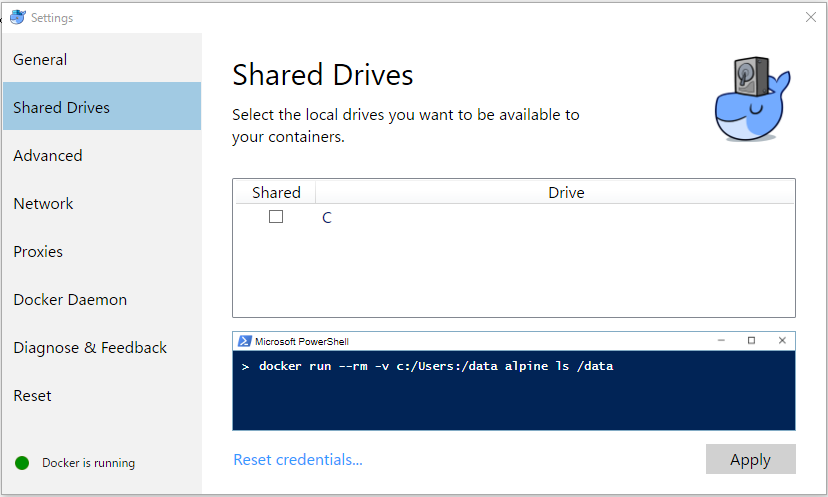This screenshot has height=497, width=828.
Task: Check the C drive shared checkbox
Action: [x=276, y=217]
